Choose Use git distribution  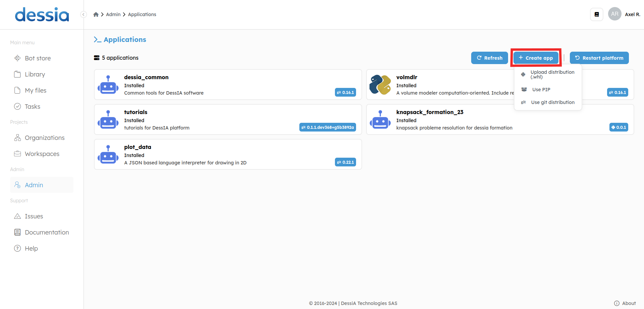click(548, 102)
